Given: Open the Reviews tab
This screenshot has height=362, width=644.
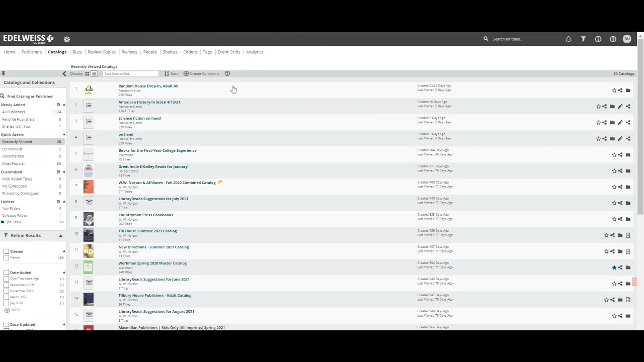Looking at the screenshot, I should pos(129,52).
